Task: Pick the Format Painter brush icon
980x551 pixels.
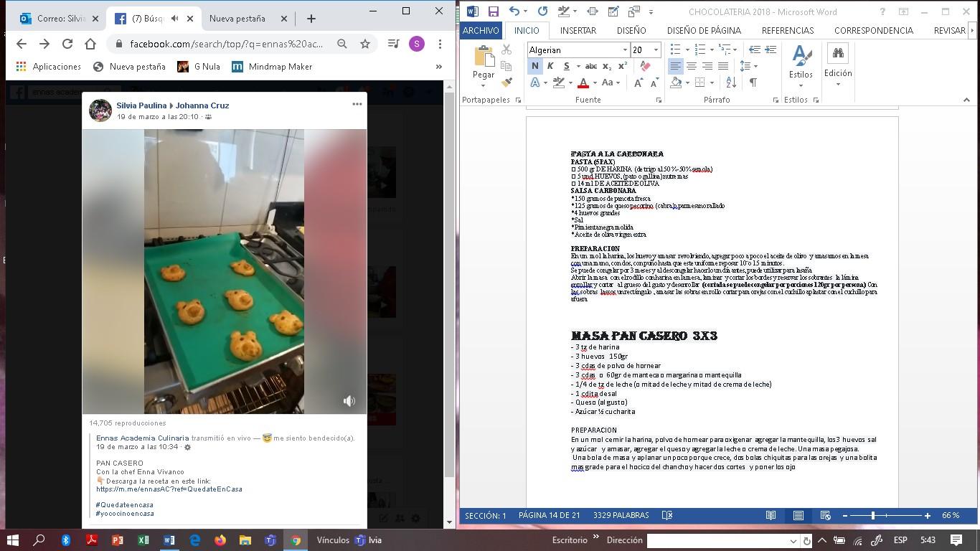Action: pos(507,83)
